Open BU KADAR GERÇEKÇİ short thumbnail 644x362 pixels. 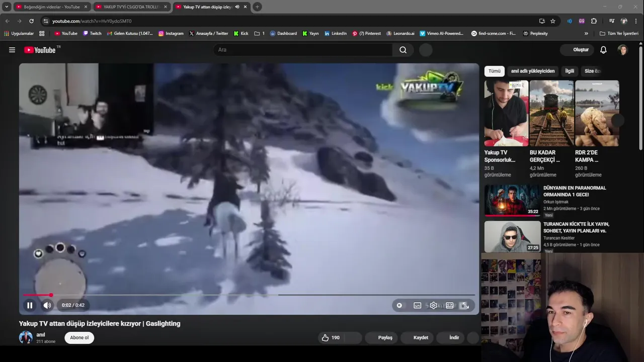coord(551,113)
